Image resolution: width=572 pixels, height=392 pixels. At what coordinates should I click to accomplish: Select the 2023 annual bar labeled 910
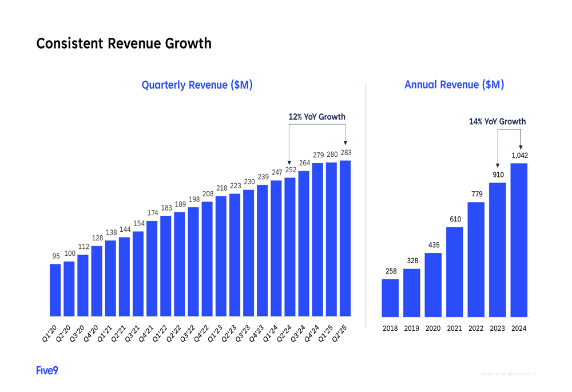[498, 249]
